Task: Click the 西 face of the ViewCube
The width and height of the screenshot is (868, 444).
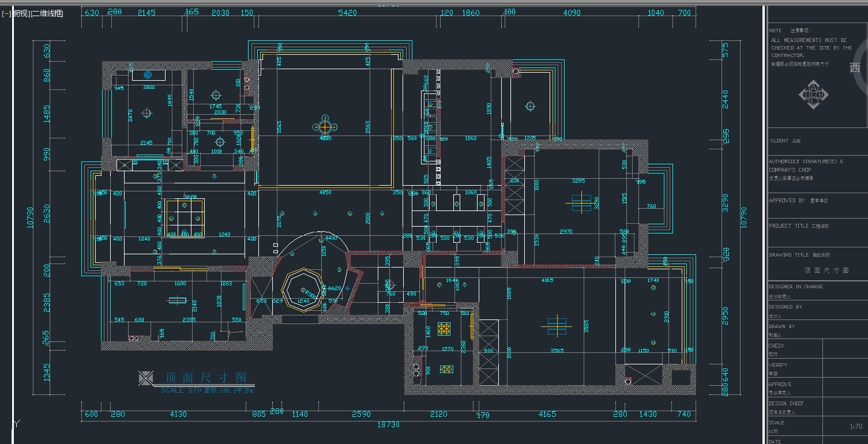Action: coord(855,67)
